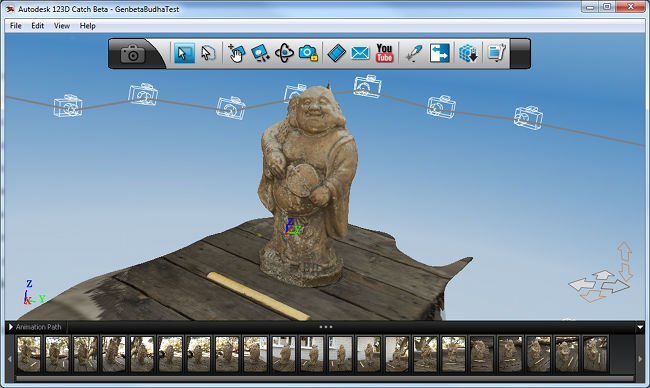Image resolution: width=650 pixels, height=388 pixels.
Task: Click the generate mesh download icon
Action: point(468,53)
